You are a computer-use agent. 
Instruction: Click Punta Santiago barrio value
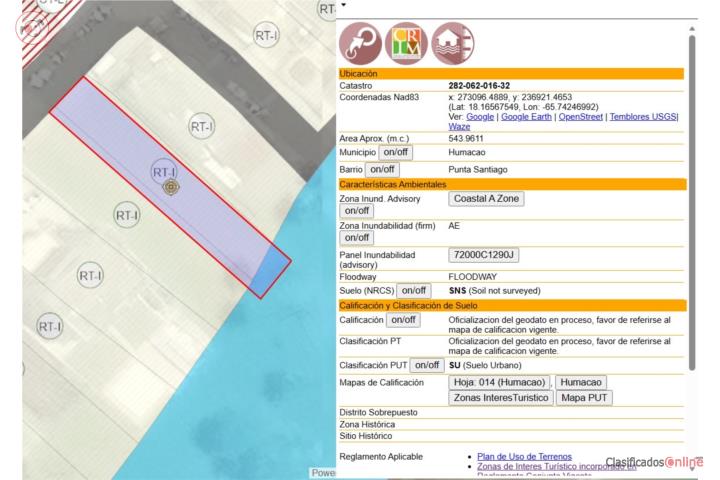point(478,169)
